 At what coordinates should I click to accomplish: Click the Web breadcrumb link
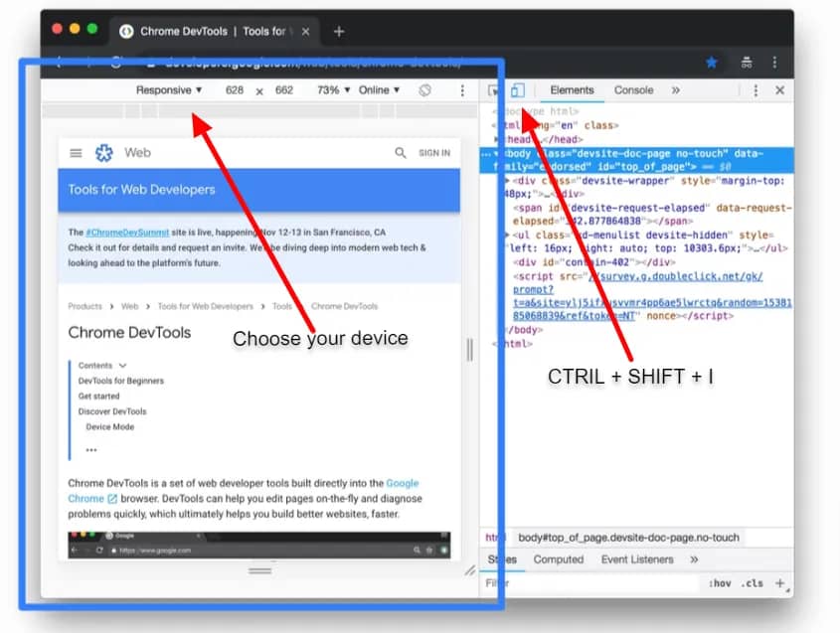(129, 306)
